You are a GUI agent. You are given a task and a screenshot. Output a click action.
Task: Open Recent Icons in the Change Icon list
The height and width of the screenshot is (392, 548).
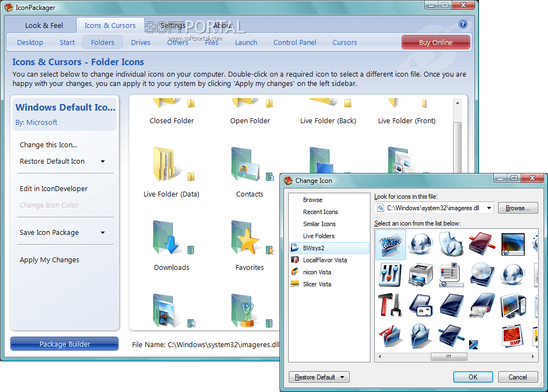coord(321,212)
